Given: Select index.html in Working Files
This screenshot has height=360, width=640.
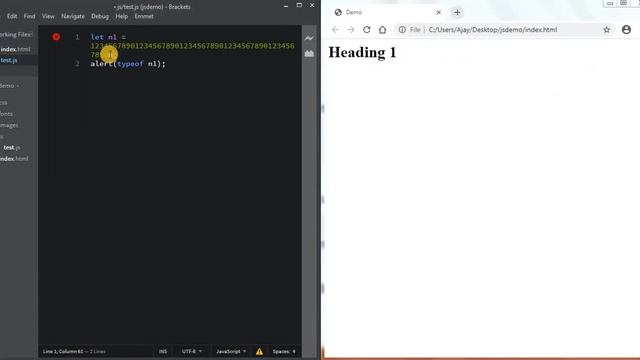Looking at the screenshot, I should pyautogui.click(x=16, y=49).
